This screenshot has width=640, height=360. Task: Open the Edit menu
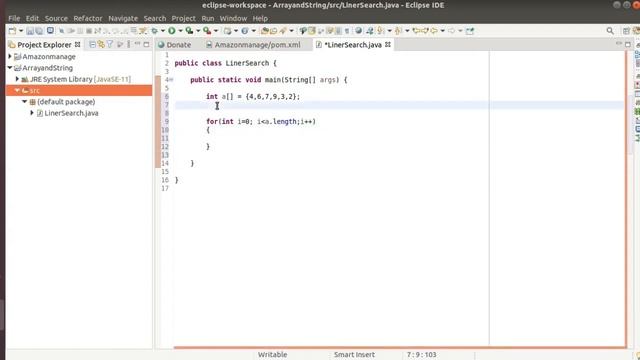(x=32, y=18)
